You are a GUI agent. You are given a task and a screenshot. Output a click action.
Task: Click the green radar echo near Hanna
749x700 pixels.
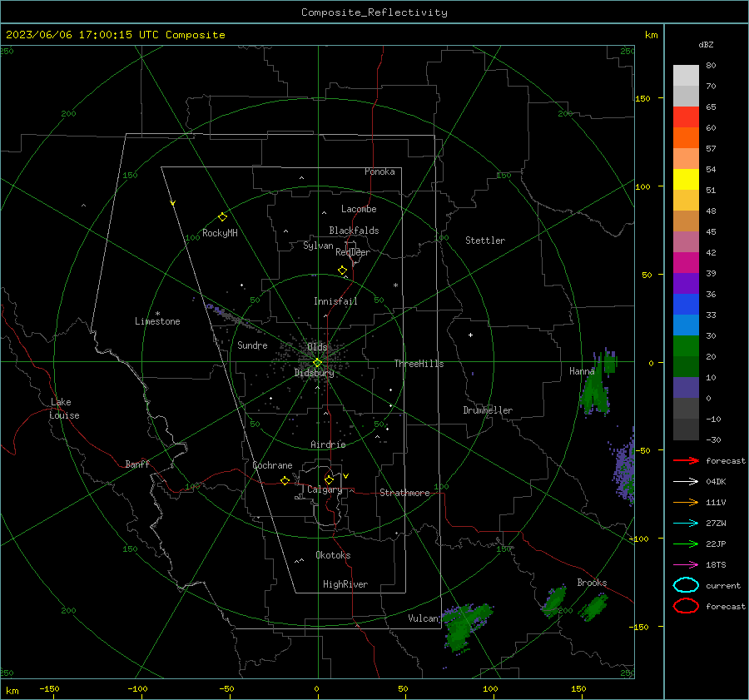pos(595,393)
